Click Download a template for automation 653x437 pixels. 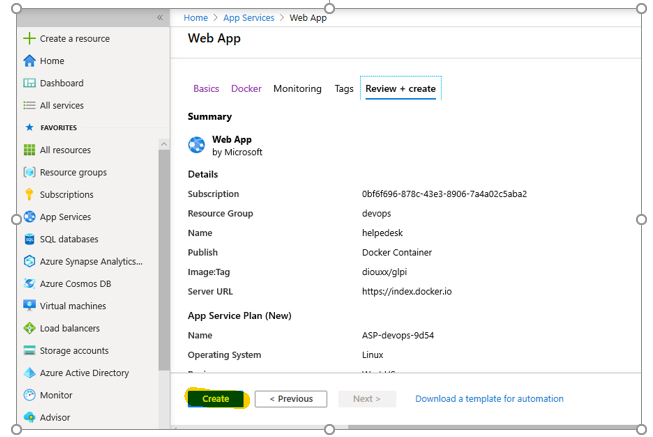[x=489, y=399]
